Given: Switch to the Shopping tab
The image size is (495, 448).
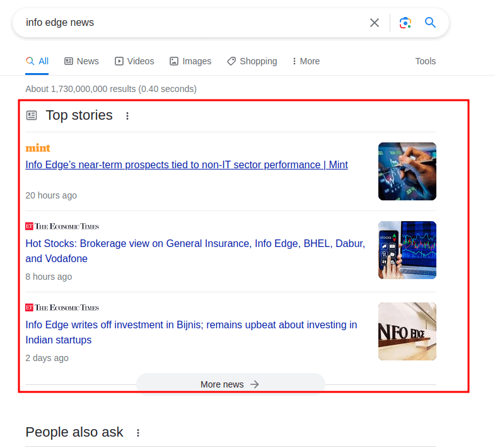Looking at the screenshot, I should (252, 61).
